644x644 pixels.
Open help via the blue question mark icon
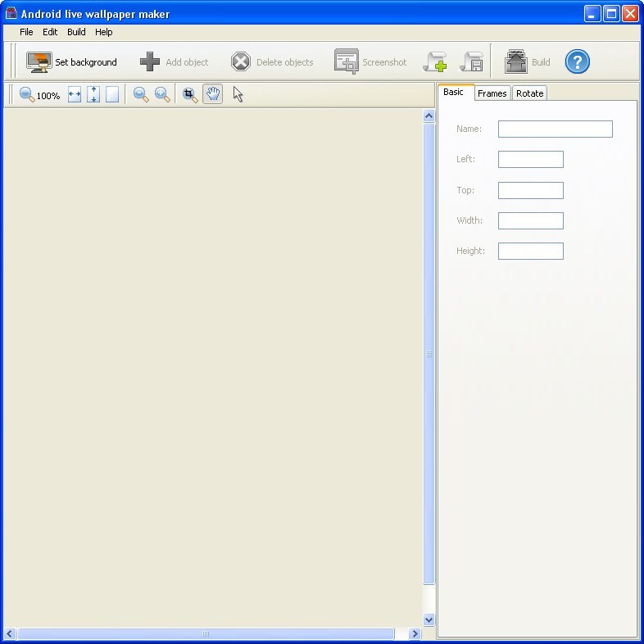[x=577, y=61]
